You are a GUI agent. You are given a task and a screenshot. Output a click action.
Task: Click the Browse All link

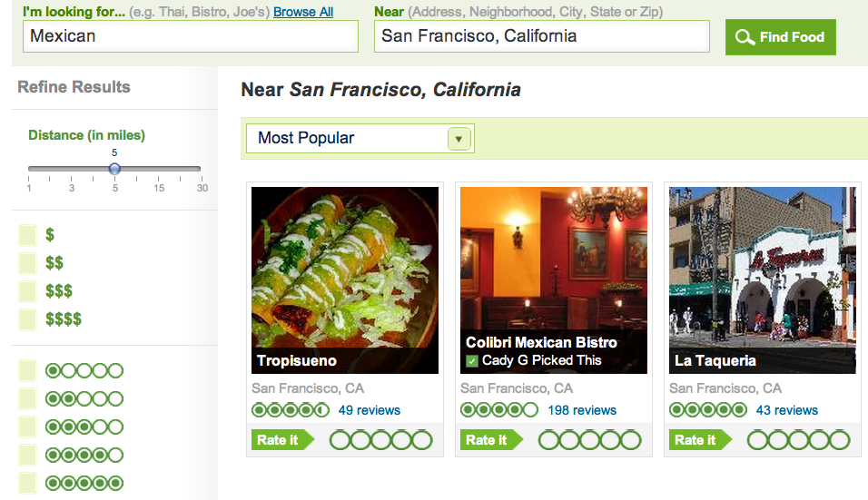pyautogui.click(x=303, y=12)
